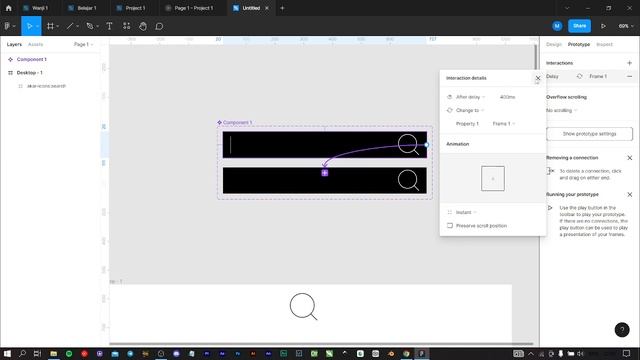
Task: Dismiss the Running your prototype tip
Action: 629,194
